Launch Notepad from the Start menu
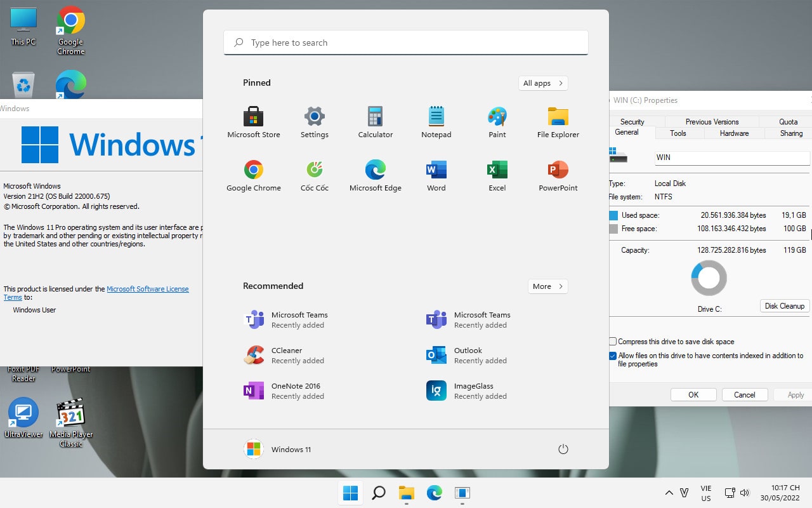 [436, 122]
